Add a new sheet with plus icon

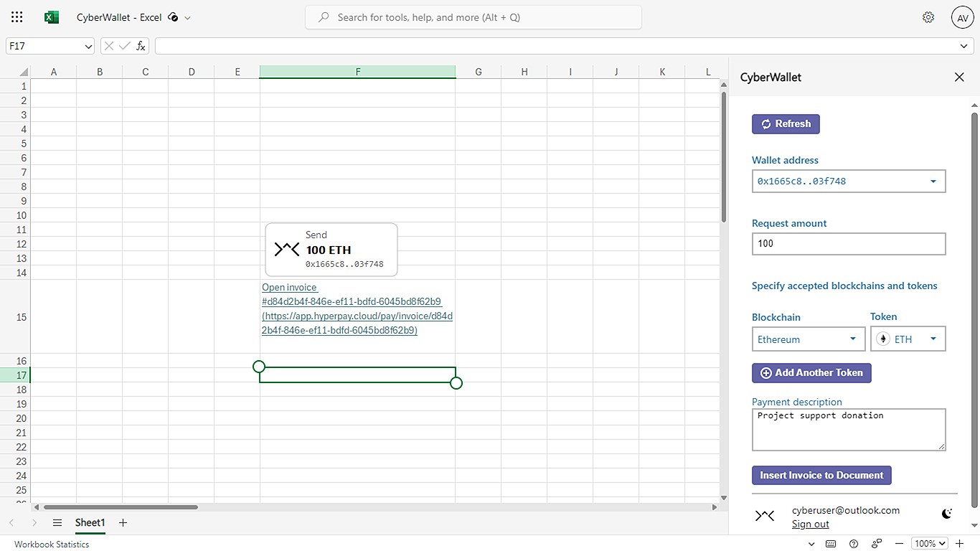coord(123,522)
